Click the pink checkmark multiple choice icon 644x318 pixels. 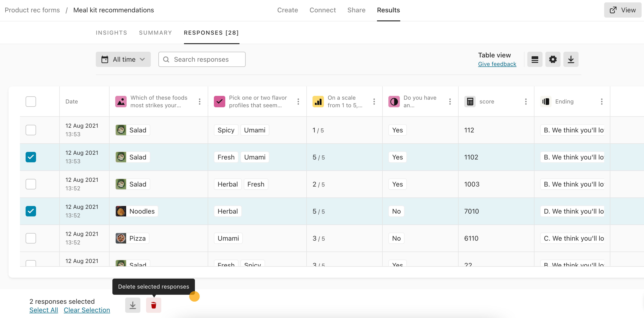[x=219, y=101]
